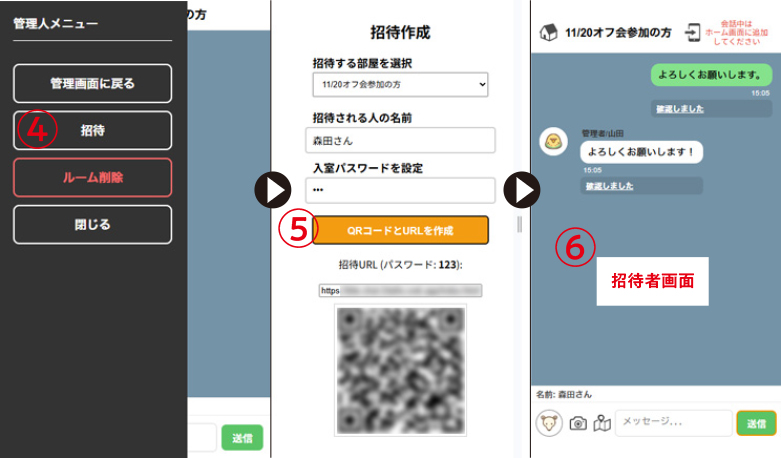Open the 招待する部屋を選択 dropdown
The image size is (781, 458).
(x=400, y=85)
